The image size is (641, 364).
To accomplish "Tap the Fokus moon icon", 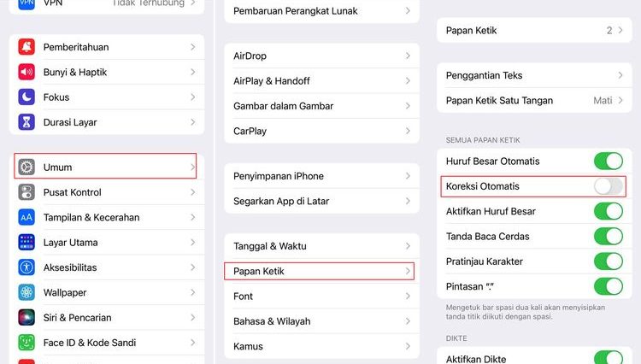I will [26, 97].
